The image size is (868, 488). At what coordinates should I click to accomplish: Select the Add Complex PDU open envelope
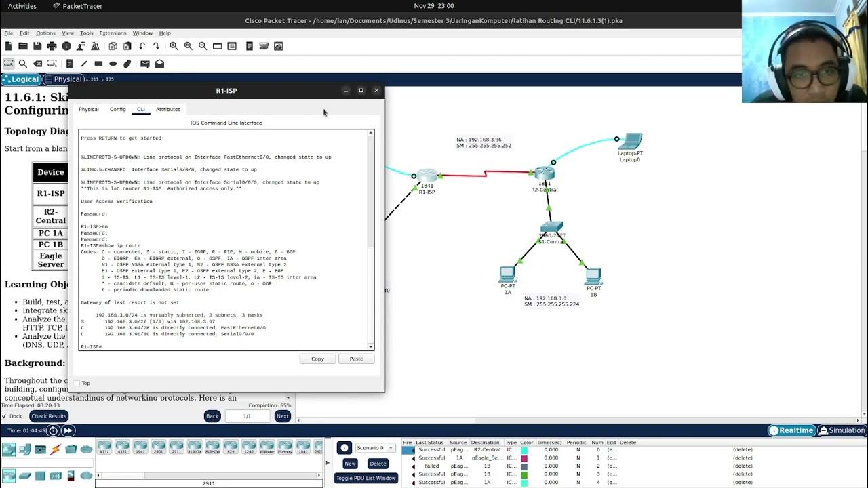point(159,64)
